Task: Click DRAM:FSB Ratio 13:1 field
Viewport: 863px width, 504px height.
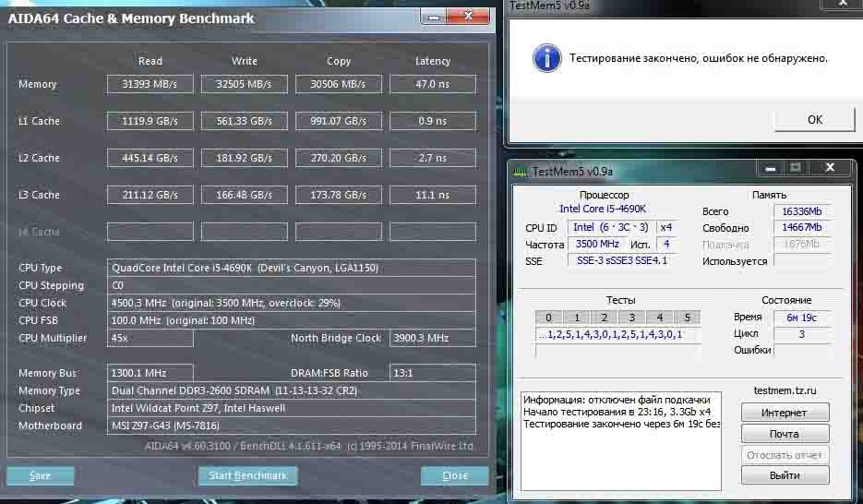Action: 433,373
